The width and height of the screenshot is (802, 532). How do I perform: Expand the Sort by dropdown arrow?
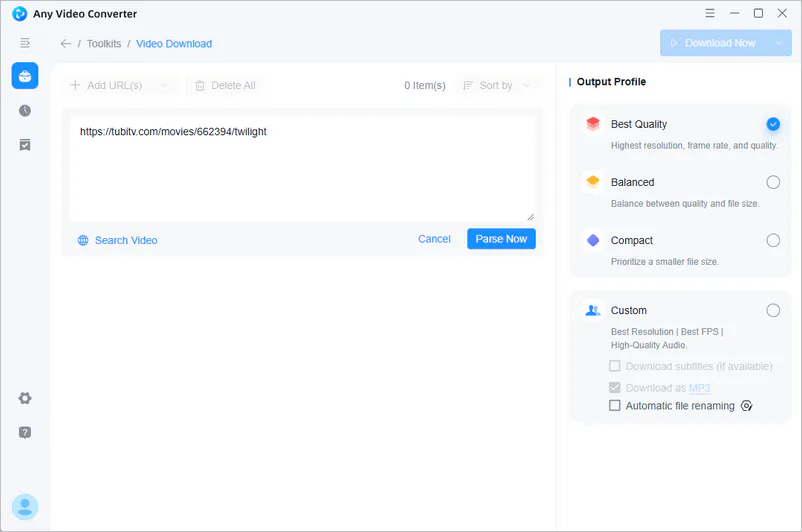click(527, 85)
